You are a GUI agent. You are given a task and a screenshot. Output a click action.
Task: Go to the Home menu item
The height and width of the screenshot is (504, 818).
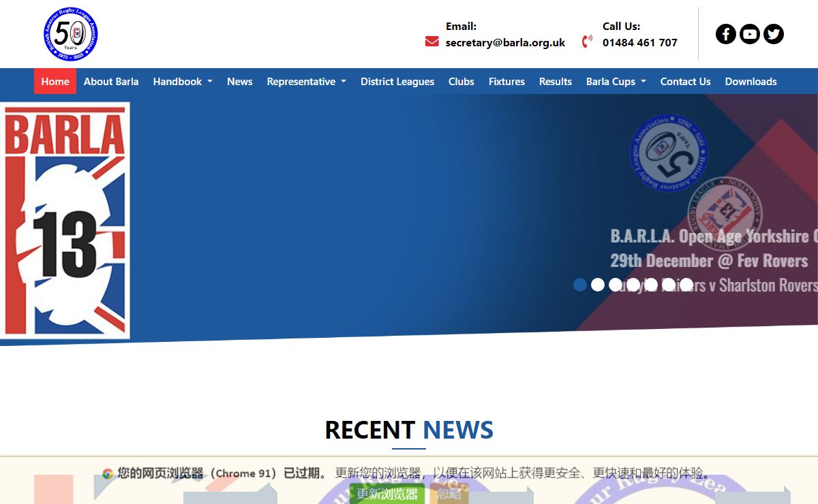click(55, 81)
